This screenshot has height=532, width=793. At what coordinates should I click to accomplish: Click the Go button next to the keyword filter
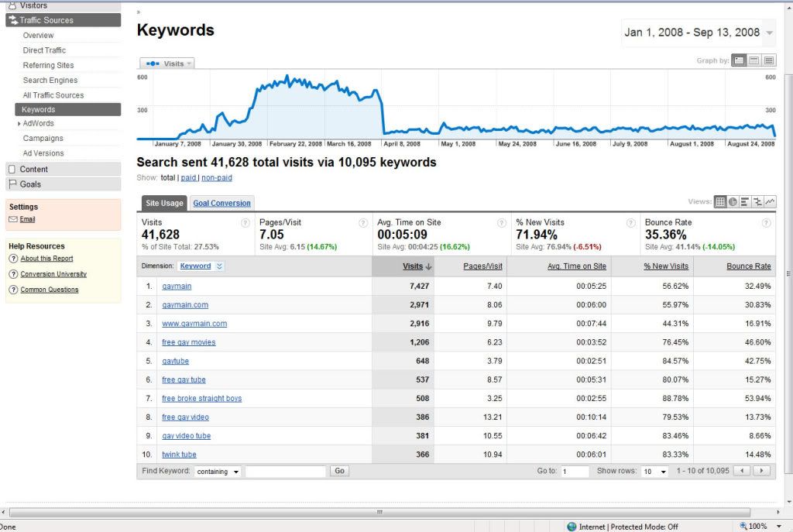(339, 471)
